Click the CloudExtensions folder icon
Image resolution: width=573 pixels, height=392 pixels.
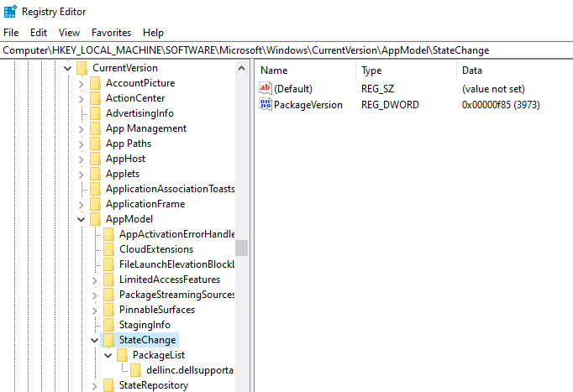coord(109,249)
